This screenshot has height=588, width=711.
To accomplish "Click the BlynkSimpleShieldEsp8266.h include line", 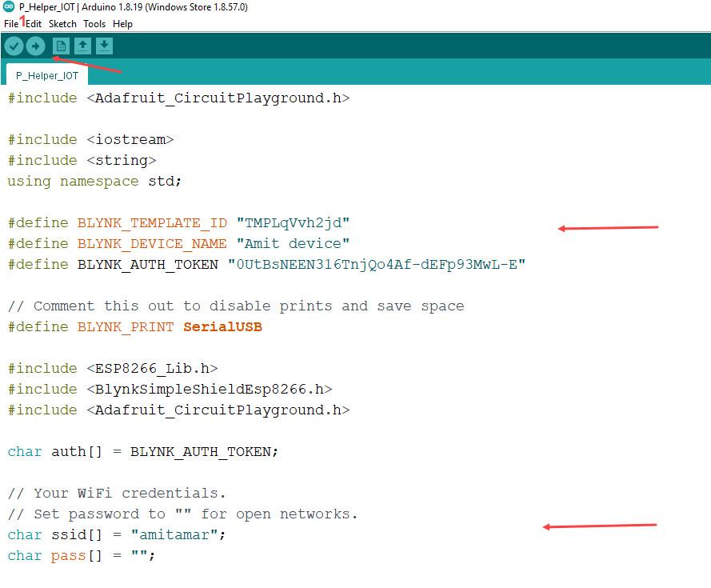I will click(x=170, y=390).
